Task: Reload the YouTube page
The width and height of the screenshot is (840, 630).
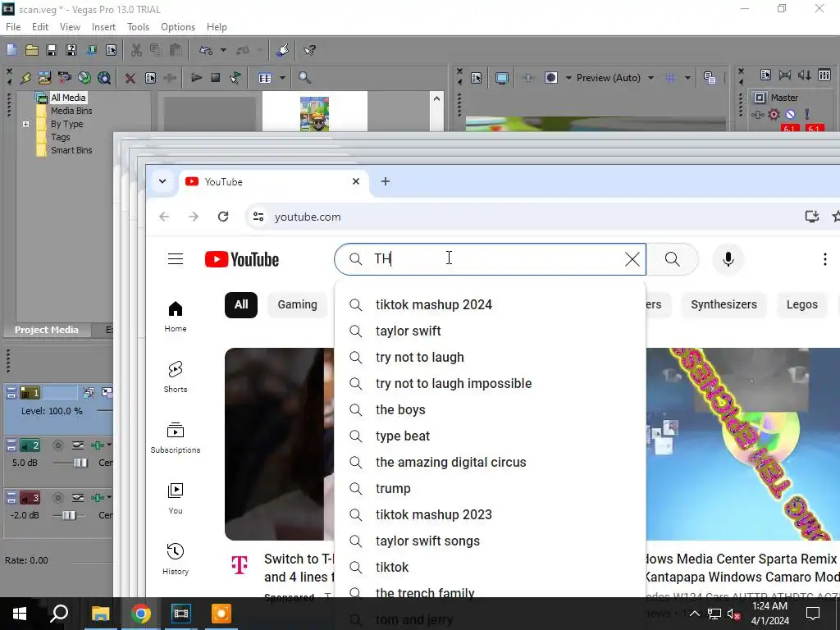Action: 223,217
